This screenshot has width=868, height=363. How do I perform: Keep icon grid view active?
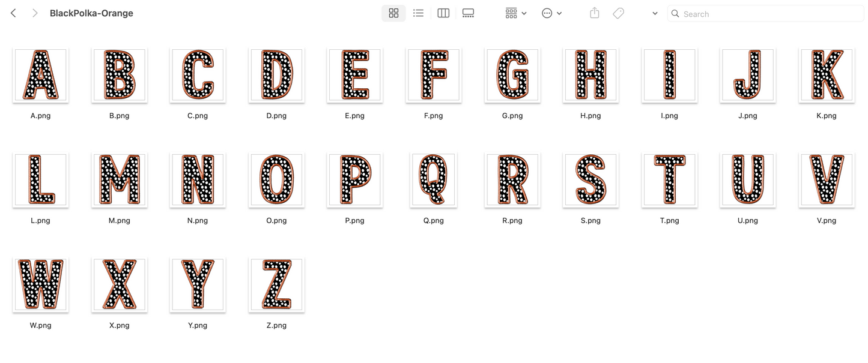393,13
